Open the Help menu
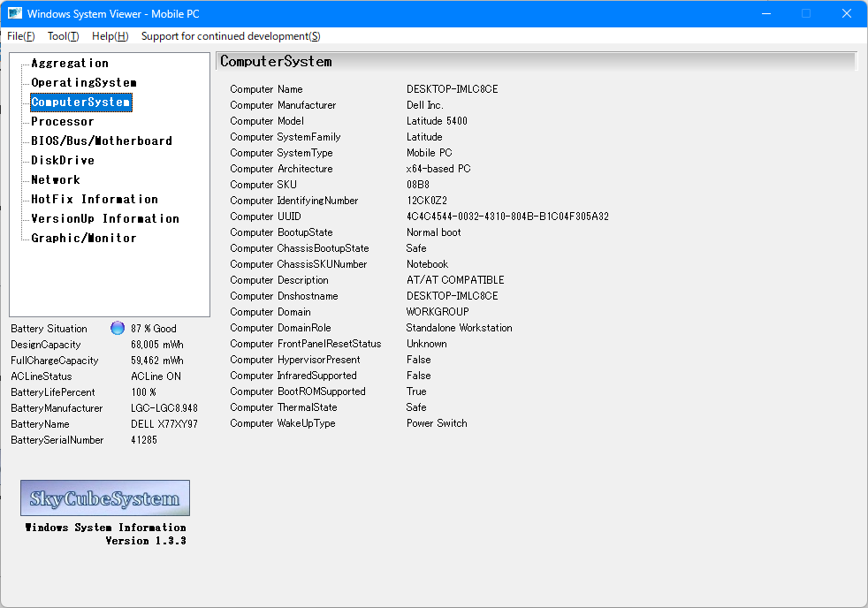Viewport: 868px width, 608px height. point(110,36)
